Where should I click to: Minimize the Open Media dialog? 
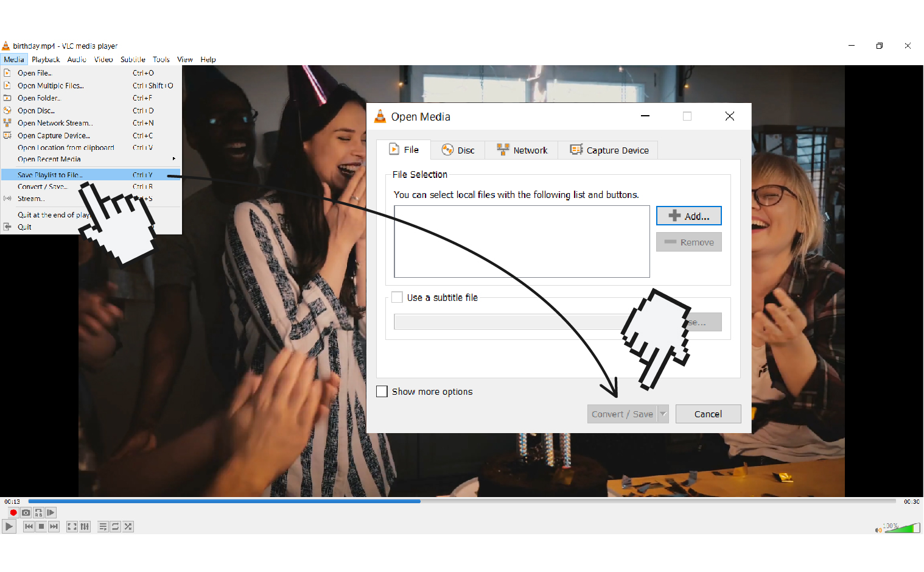click(645, 116)
